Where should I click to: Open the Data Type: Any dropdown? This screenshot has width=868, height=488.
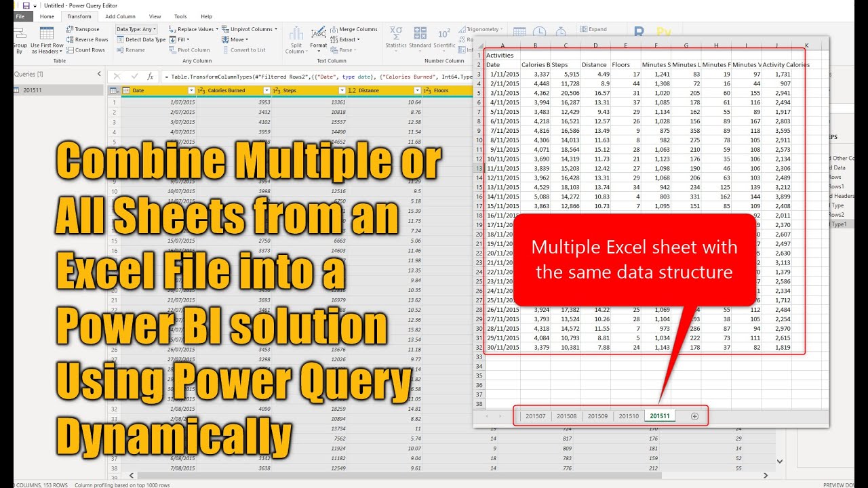(136, 29)
